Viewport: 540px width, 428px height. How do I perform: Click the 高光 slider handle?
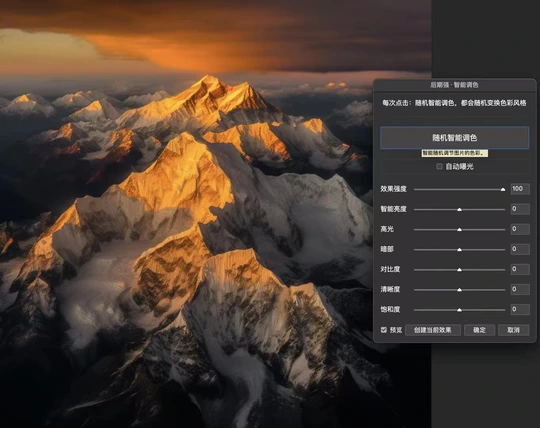(x=459, y=229)
